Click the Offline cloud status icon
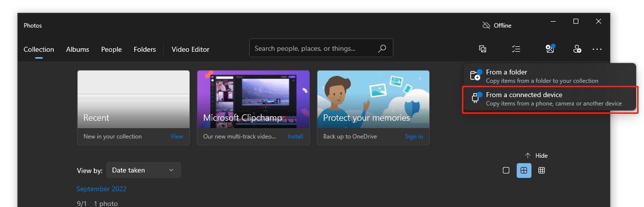Viewport: 644px width, 207px height. [x=486, y=26]
